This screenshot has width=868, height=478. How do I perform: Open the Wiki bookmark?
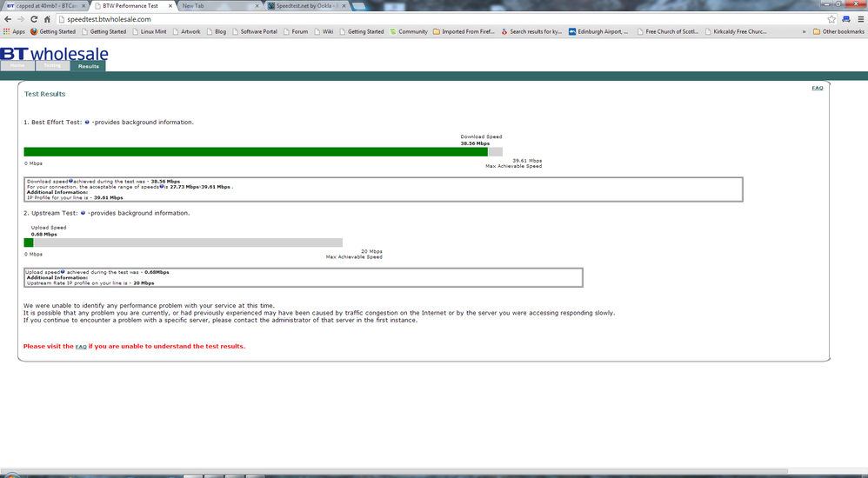324,31
